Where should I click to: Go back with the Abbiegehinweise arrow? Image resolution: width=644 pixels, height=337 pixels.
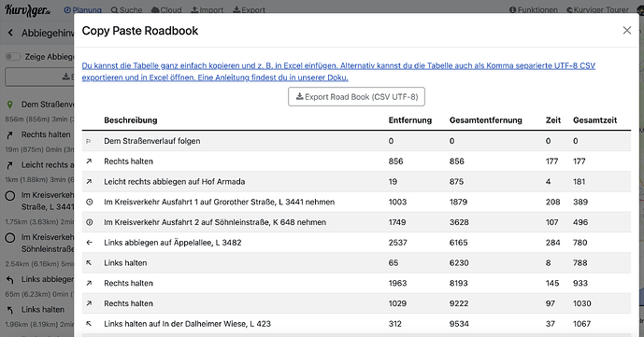click(x=10, y=33)
